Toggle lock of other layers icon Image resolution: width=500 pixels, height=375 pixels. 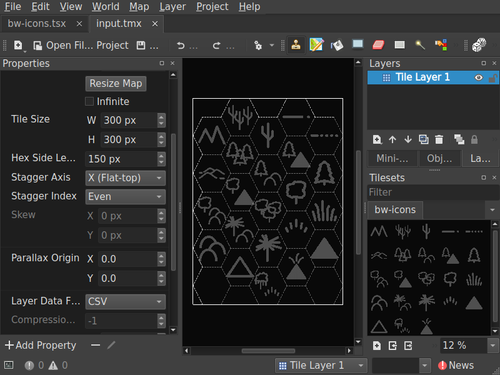click(474, 139)
